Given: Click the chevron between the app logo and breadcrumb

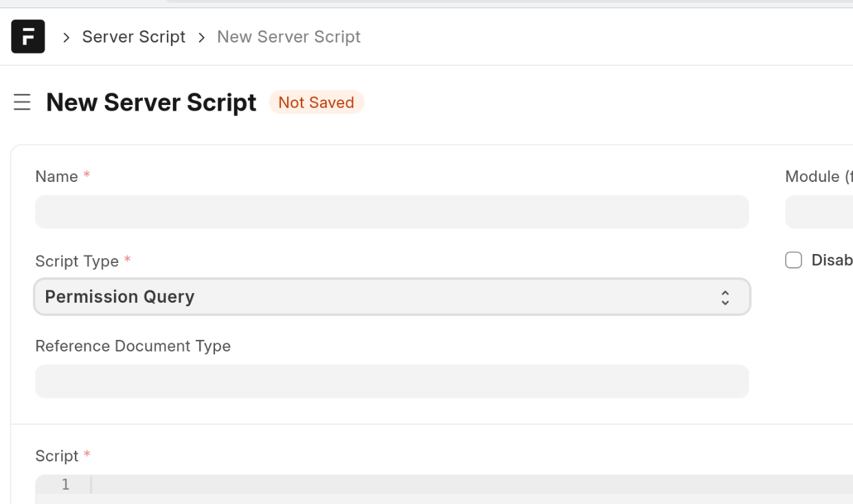Looking at the screenshot, I should pyautogui.click(x=65, y=37).
